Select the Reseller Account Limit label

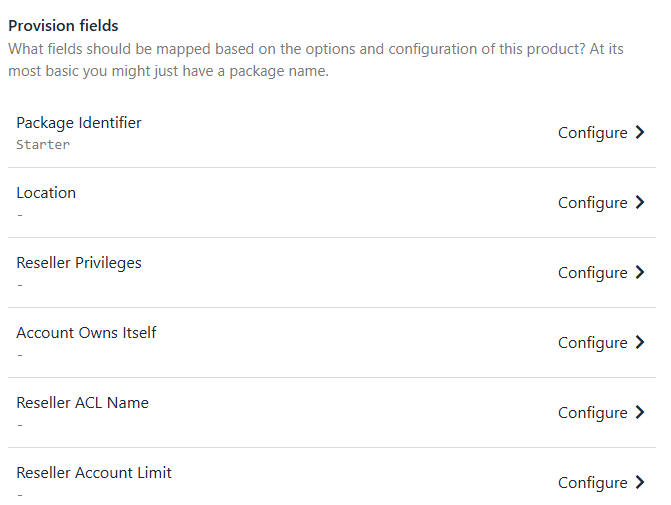pos(94,473)
